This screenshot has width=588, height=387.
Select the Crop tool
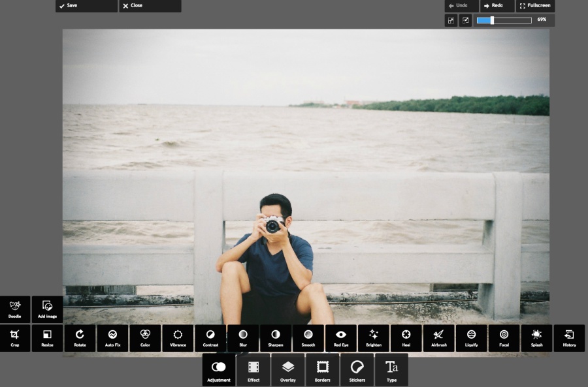(14, 337)
